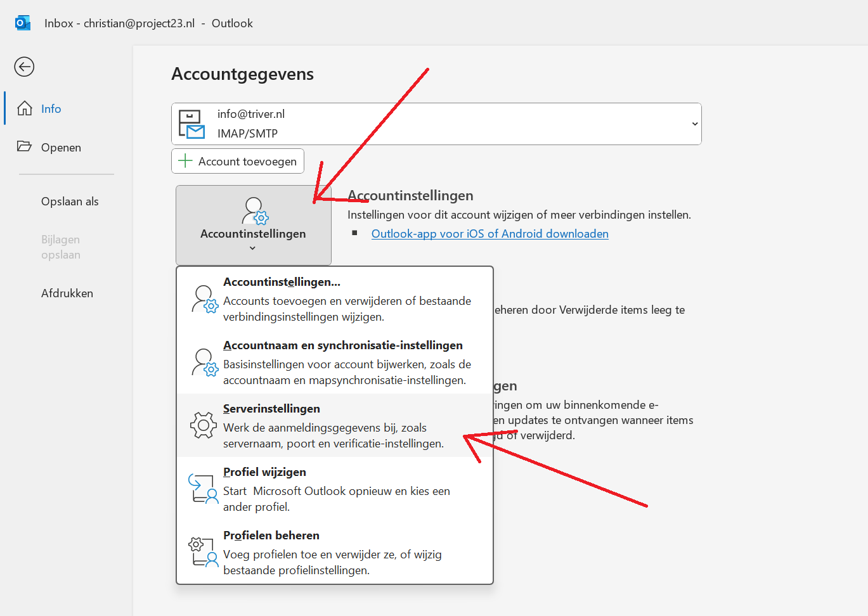The height and width of the screenshot is (616, 868).
Task: Click the Accountinstellingen button label
Action: 253,234
